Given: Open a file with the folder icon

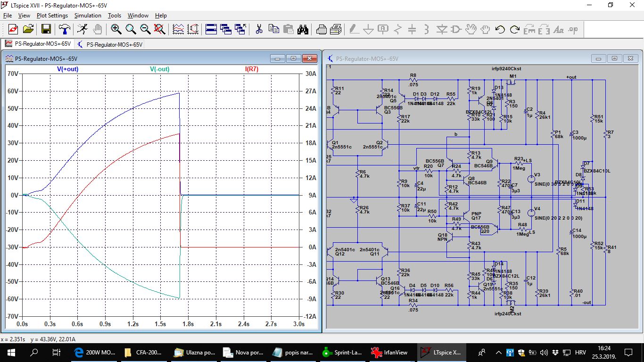Looking at the screenshot, I should pyautogui.click(x=28, y=29).
